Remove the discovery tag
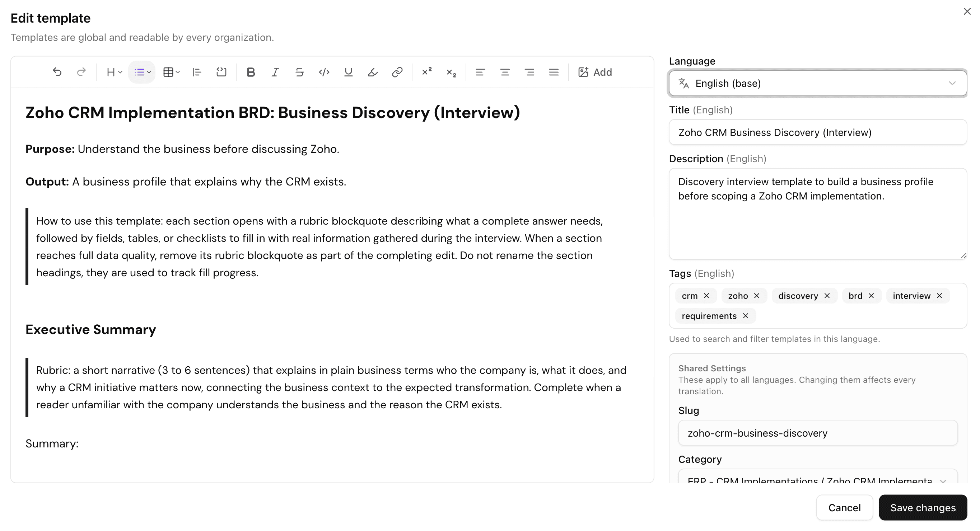Image resolution: width=980 pixels, height=531 pixels. click(827, 296)
